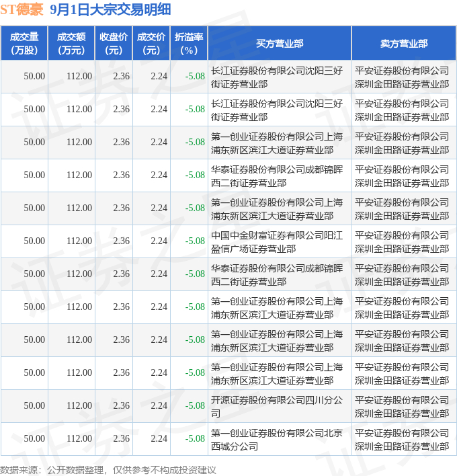This screenshot has width=457, height=476.
Task: Click the ST德豪 stock name in title
Action: 22,9
